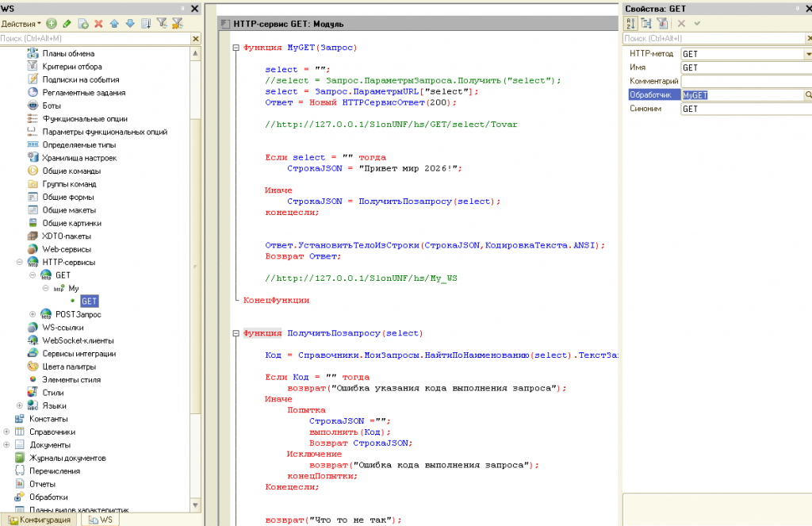Expand the Документы tree node
Screen dimensions: 812x526
6,444
